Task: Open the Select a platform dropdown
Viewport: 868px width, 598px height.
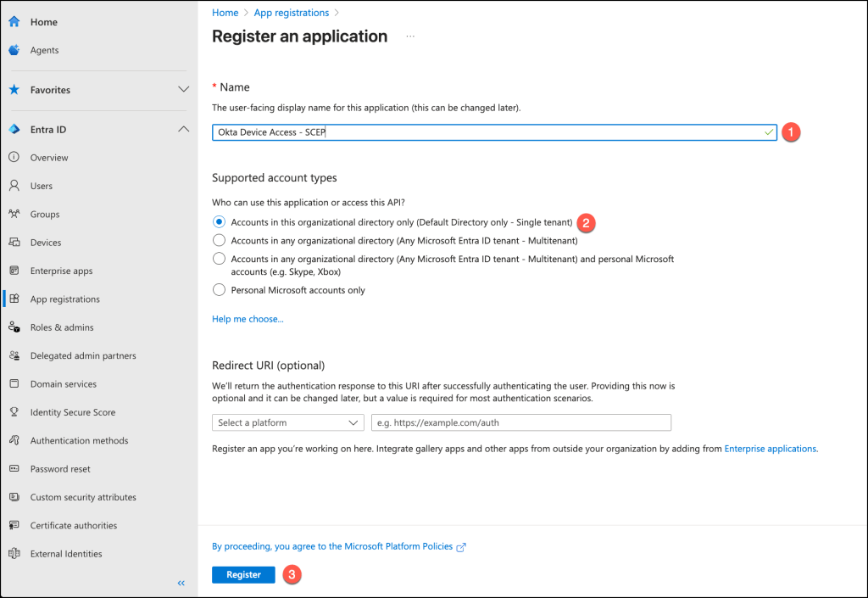Action: tap(287, 422)
